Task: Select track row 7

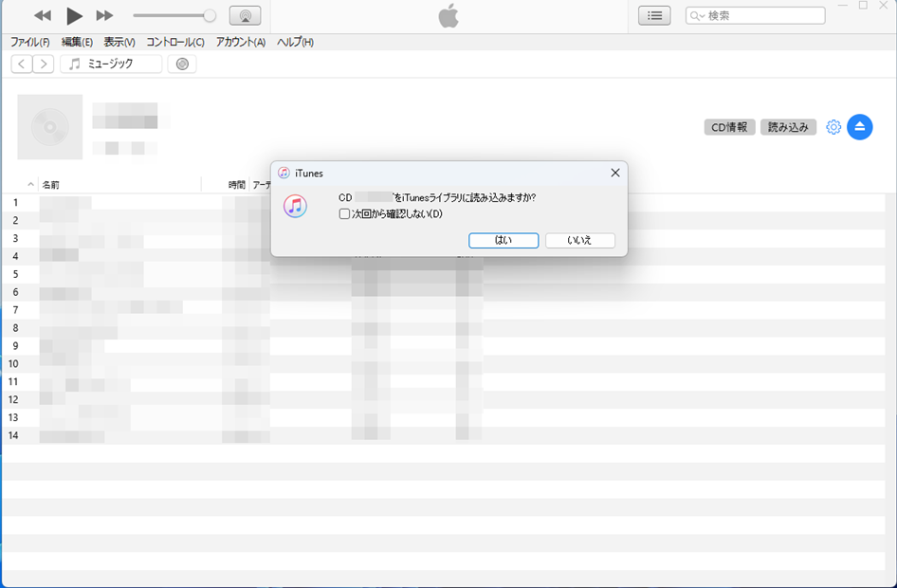Action: coord(444,309)
